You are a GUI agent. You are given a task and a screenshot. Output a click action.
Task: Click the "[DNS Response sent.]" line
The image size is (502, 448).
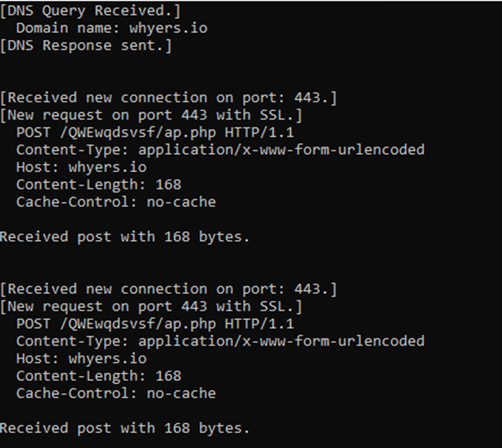tap(86, 45)
